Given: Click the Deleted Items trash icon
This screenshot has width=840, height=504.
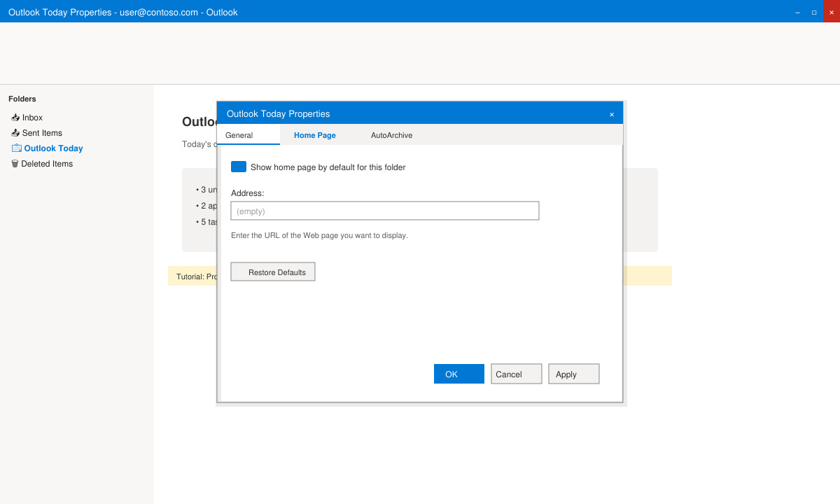Looking at the screenshot, I should pyautogui.click(x=15, y=164).
